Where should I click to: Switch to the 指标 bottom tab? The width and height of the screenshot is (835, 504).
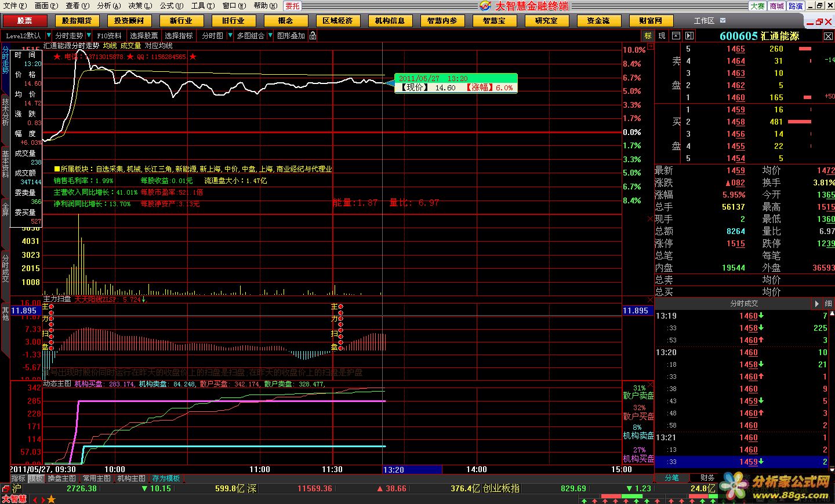coord(19,479)
